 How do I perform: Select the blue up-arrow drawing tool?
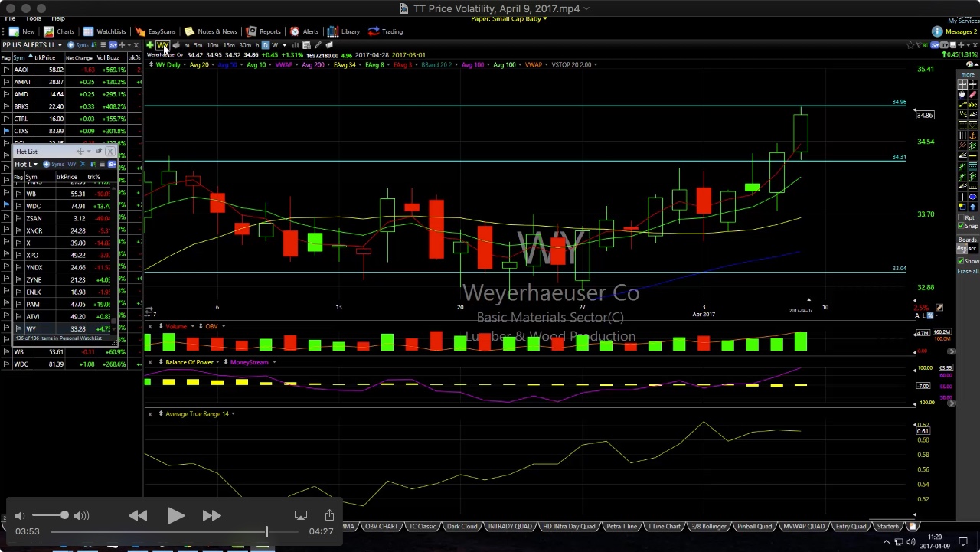click(972, 207)
